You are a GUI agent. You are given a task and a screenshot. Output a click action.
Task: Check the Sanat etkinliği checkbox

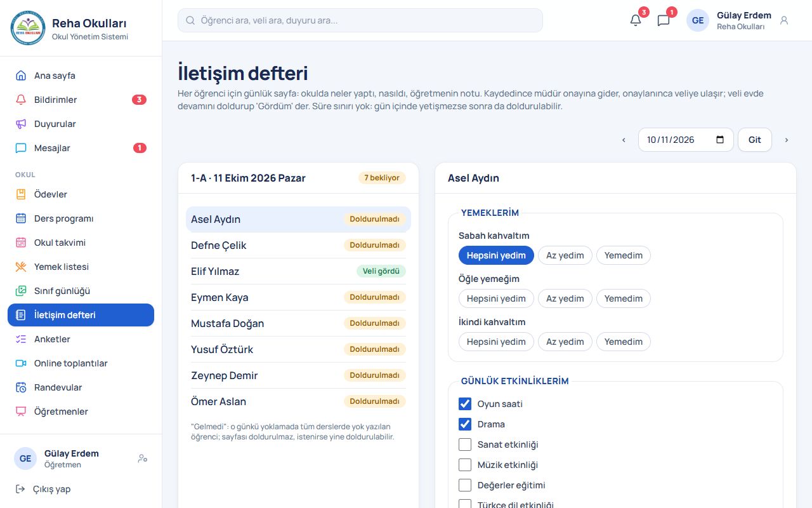[x=465, y=444]
